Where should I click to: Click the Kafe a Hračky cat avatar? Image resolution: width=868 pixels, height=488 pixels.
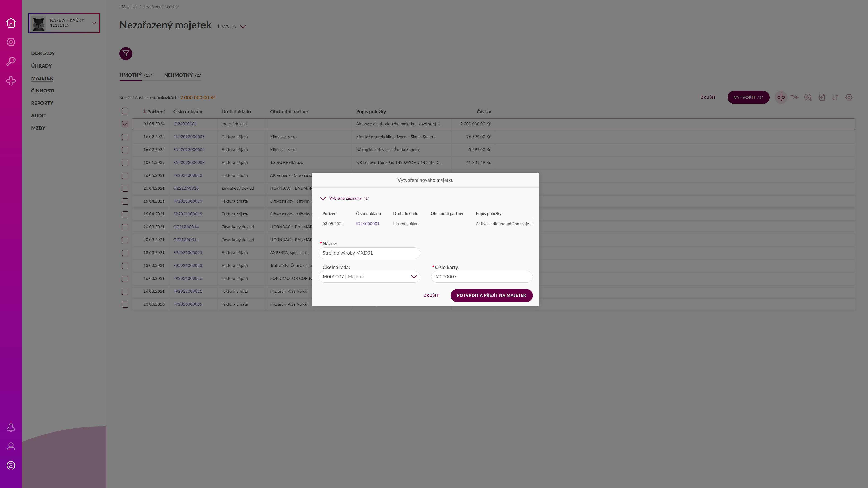coord(38,23)
